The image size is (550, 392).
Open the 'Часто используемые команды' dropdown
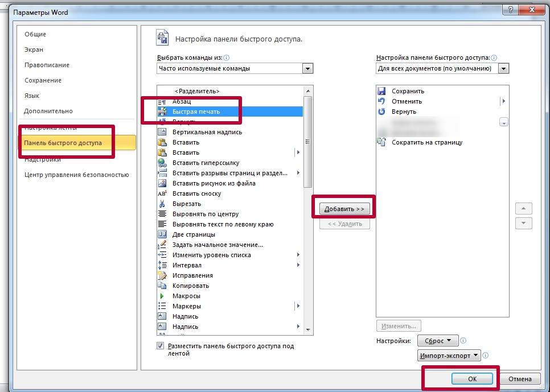307,68
